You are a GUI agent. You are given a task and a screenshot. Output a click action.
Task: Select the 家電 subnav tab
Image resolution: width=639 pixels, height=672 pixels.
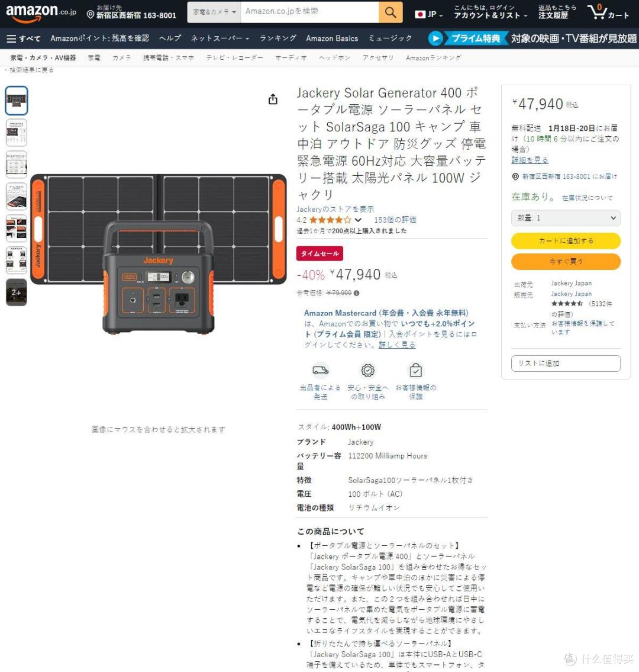(94, 57)
